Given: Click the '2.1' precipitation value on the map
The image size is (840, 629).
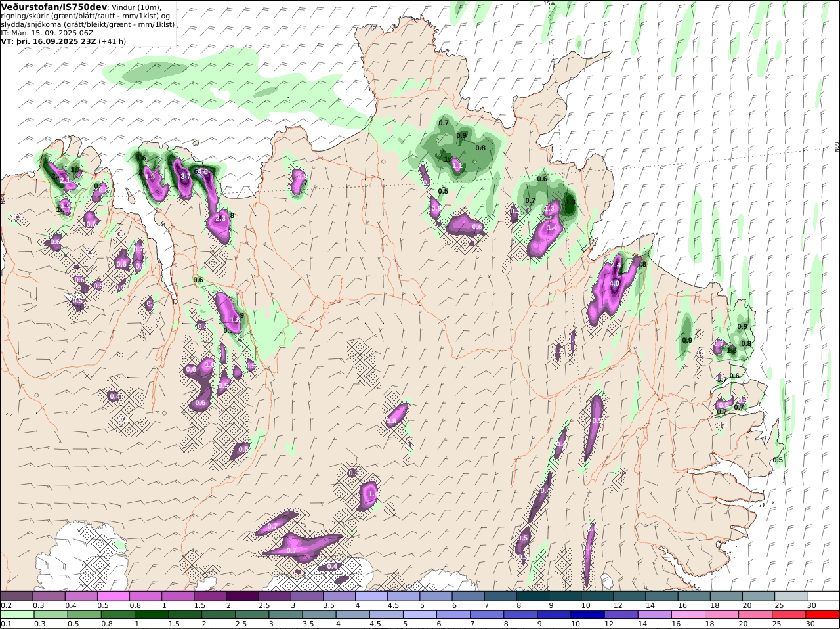Looking at the screenshot, I should 65,179.
